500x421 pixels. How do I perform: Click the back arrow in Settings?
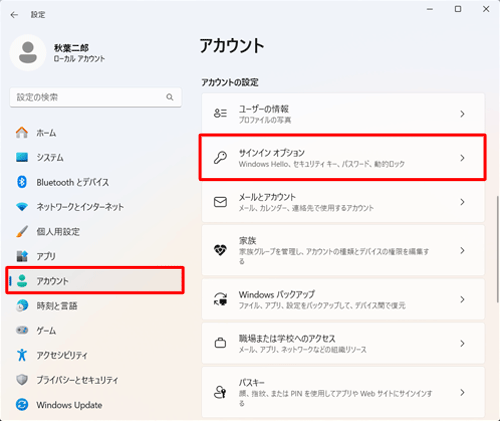tap(14, 15)
